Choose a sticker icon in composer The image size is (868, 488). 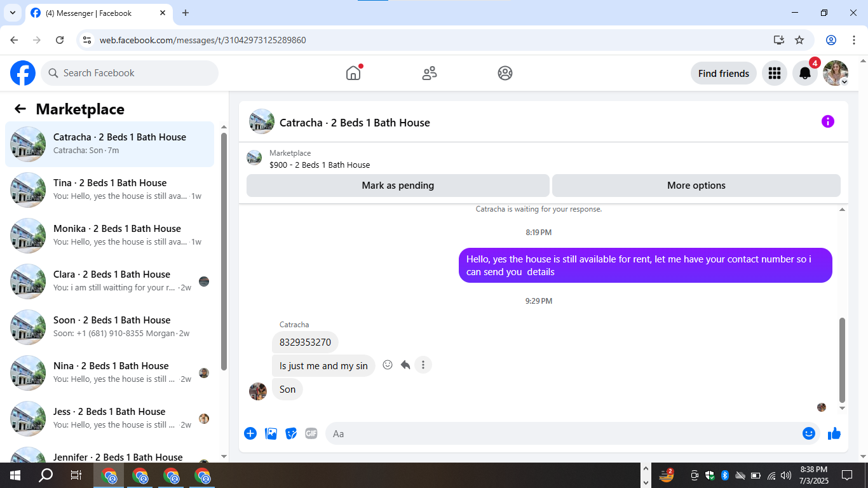tap(291, 433)
